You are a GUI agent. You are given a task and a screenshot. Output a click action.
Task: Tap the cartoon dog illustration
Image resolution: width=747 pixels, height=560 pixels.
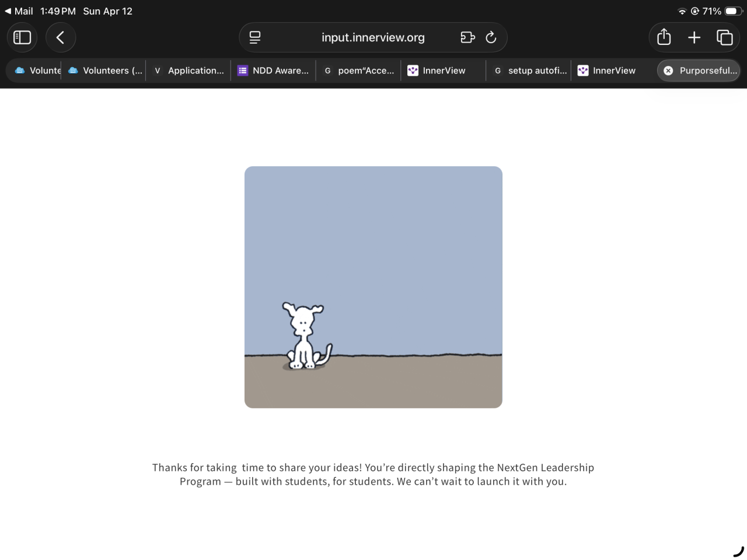point(307,336)
